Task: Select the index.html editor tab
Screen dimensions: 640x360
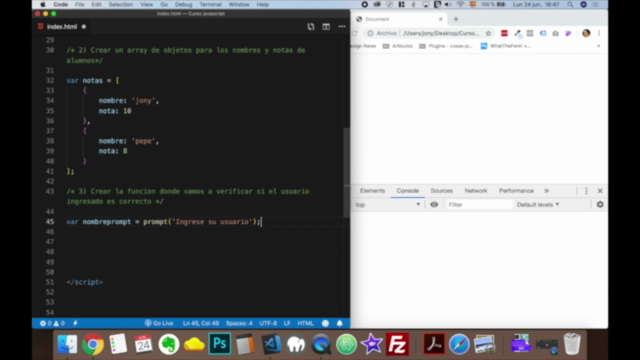Action: click(62, 27)
